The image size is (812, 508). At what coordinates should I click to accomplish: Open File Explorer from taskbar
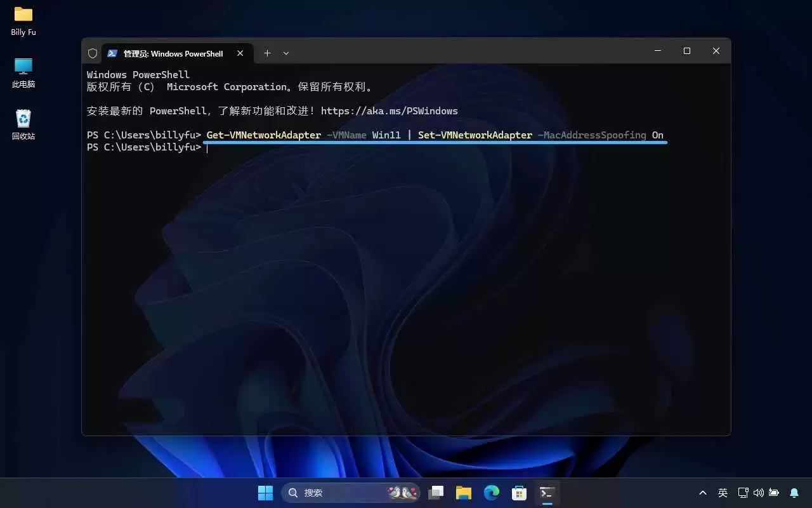click(464, 493)
